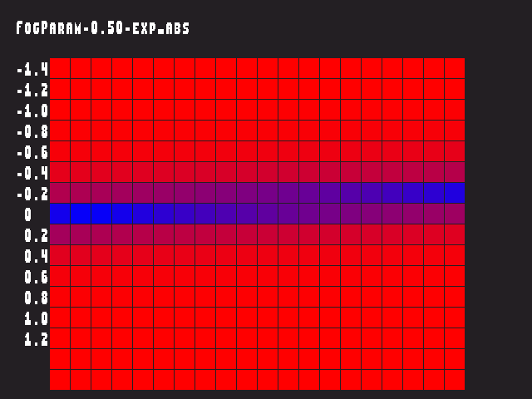This screenshot has height=399, width=532.
Task: Click the row label 0
Action: (27, 214)
